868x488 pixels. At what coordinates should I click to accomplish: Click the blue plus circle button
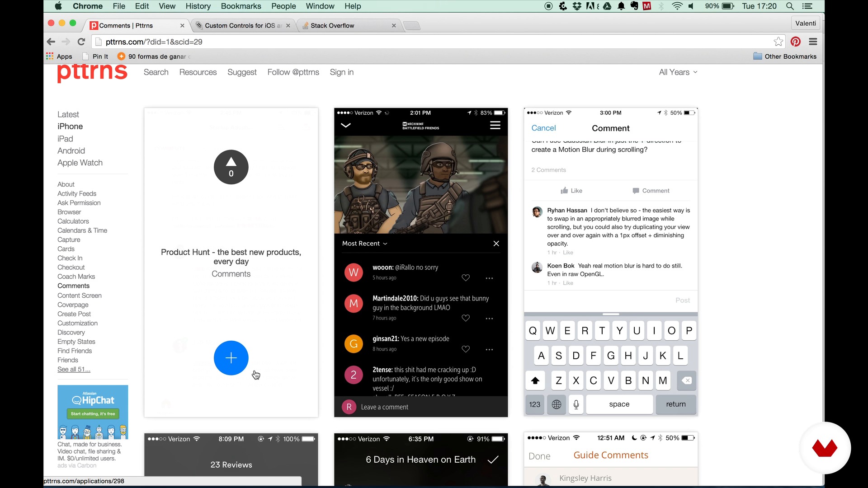[x=231, y=358]
